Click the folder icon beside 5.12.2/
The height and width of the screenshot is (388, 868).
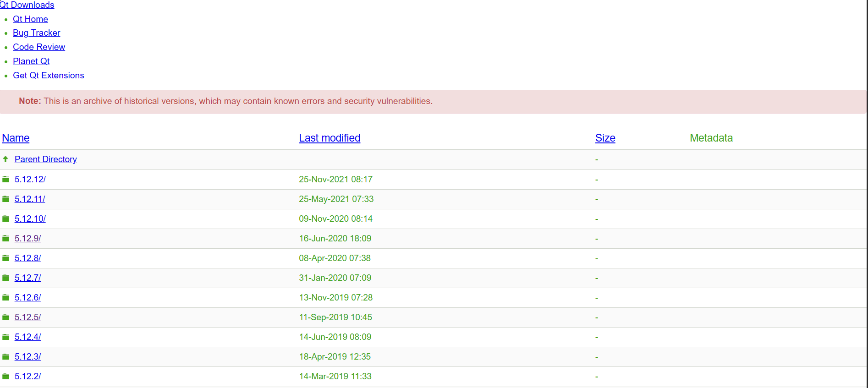[5, 376]
